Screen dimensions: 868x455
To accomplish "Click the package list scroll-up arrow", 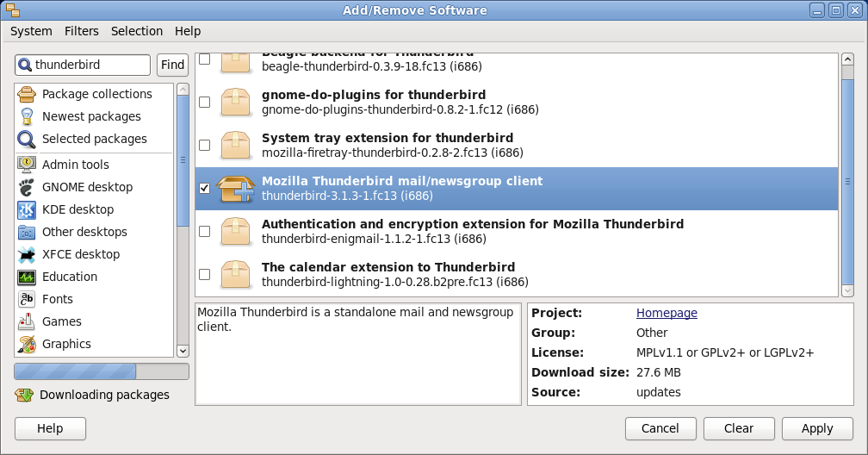I will (x=847, y=59).
